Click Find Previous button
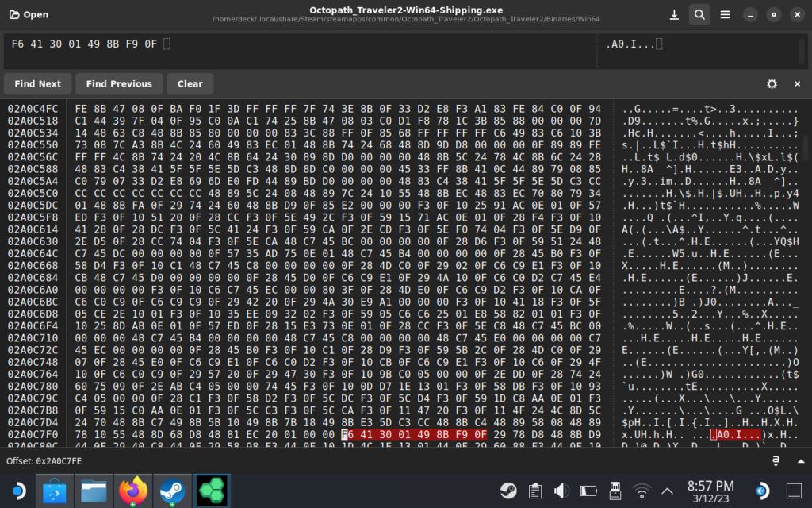This screenshot has width=812, height=508. coord(119,83)
